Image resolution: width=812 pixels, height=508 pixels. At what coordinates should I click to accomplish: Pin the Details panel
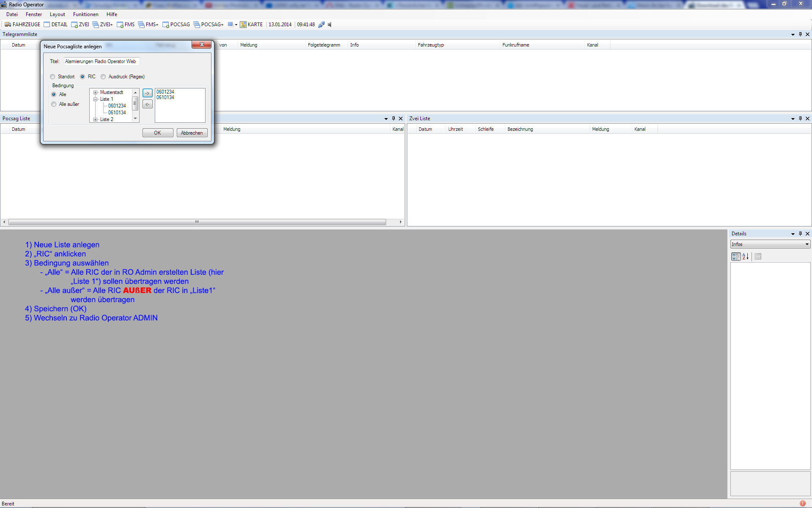pyautogui.click(x=800, y=234)
